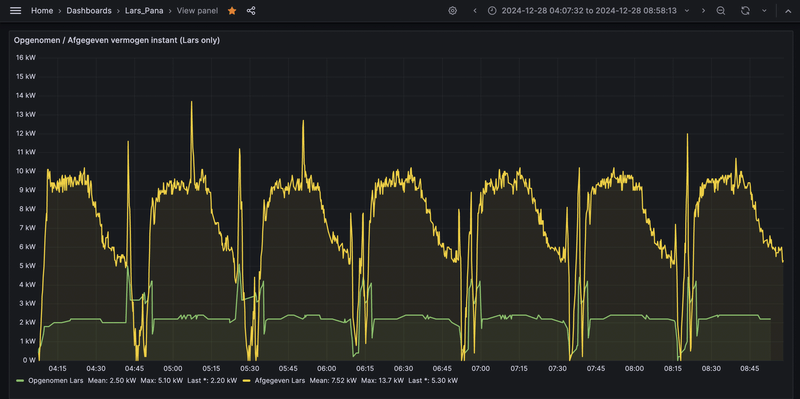Toggle the Opgenomen Lars series in legend

tap(57, 380)
